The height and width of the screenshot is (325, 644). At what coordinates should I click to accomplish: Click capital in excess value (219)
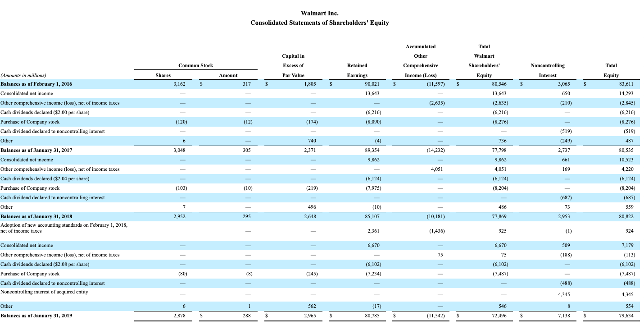point(312,188)
